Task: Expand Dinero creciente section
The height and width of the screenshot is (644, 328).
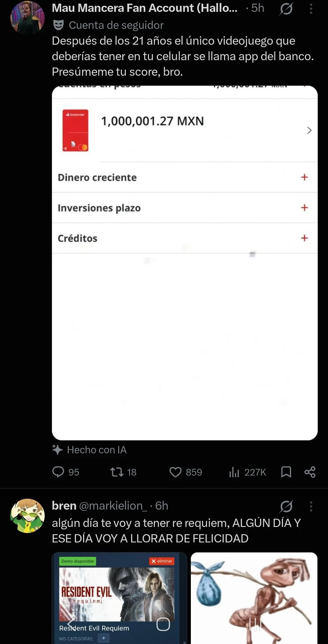Action: [304, 177]
